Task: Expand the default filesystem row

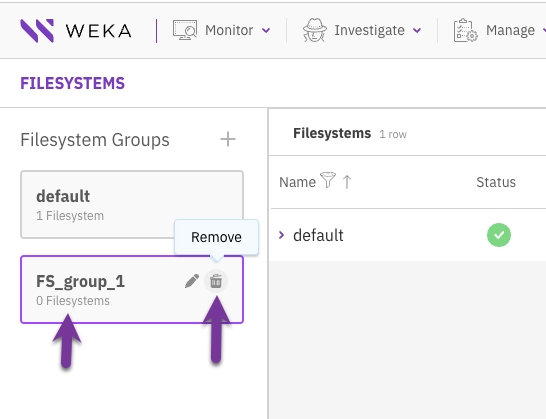Action: click(x=281, y=235)
